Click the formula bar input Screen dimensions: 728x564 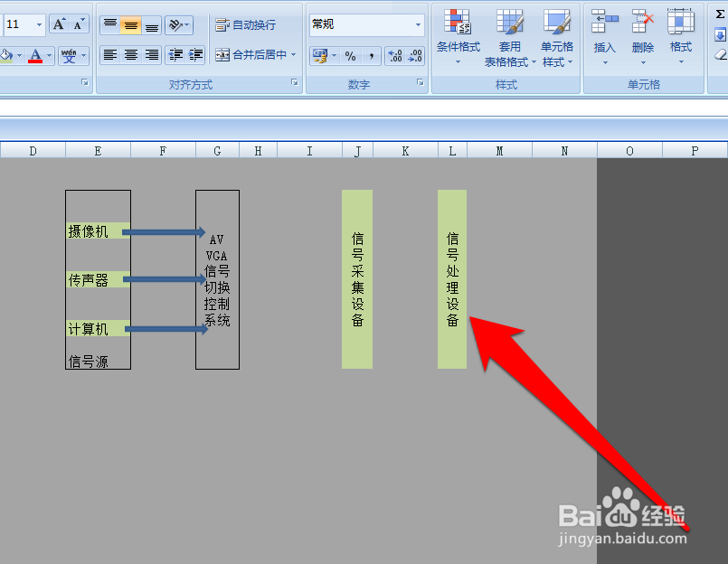[x=364, y=108]
